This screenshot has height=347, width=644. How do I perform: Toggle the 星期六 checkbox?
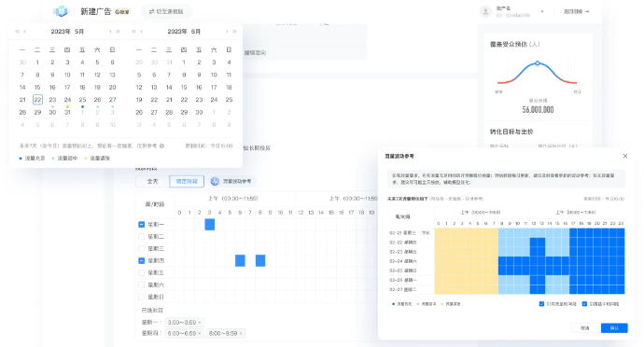coord(141,285)
